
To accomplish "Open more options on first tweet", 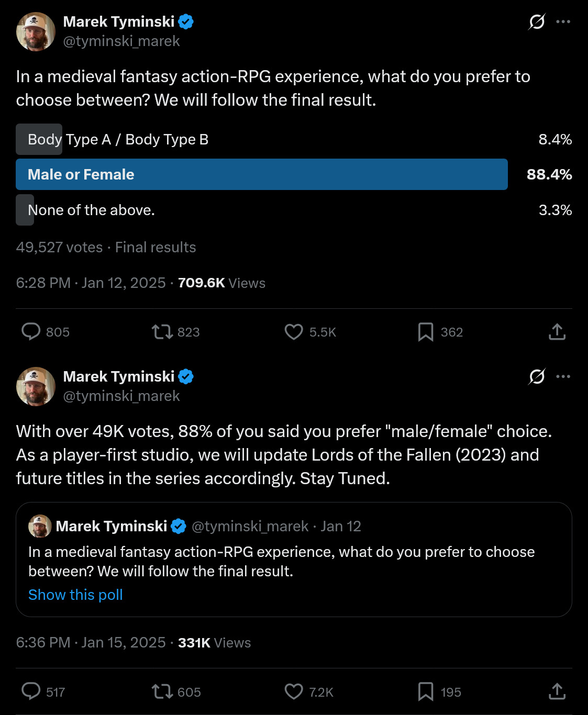I will (x=563, y=22).
